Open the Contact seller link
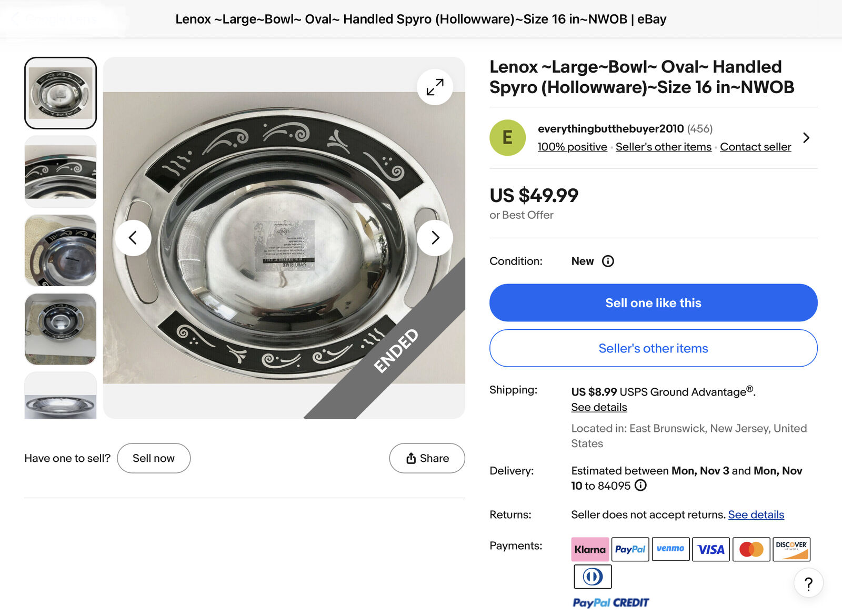The width and height of the screenshot is (842, 616). click(x=755, y=147)
